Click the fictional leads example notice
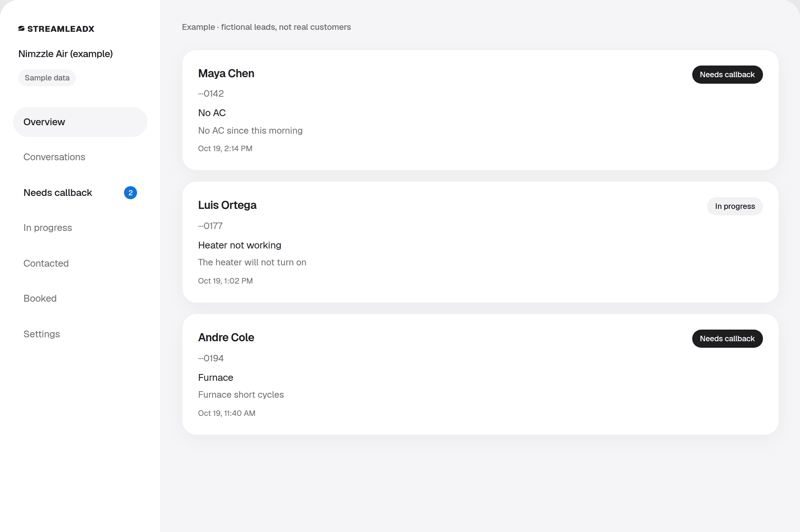The image size is (800, 532). click(x=267, y=27)
